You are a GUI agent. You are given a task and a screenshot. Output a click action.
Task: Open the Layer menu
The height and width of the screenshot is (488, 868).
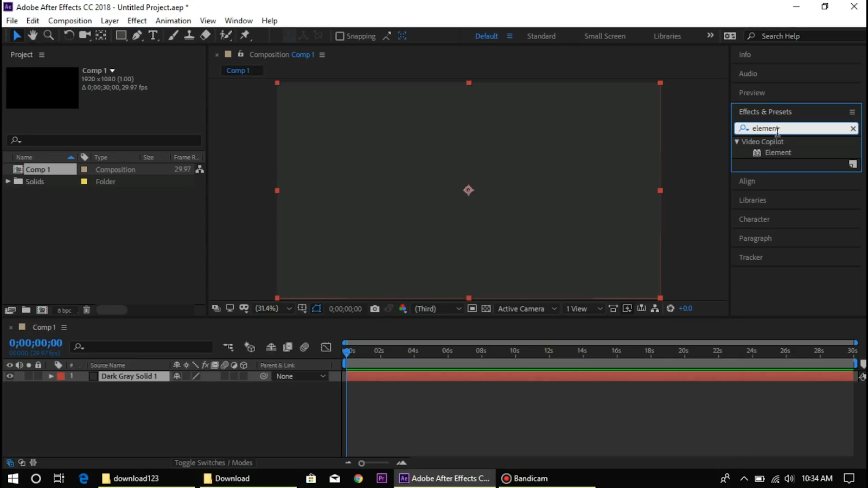pos(110,21)
